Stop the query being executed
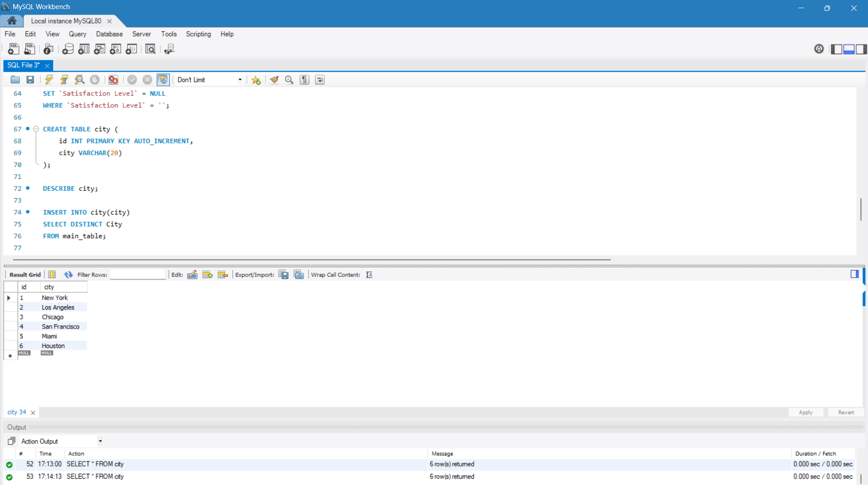This screenshot has height=485, width=868. click(x=95, y=80)
